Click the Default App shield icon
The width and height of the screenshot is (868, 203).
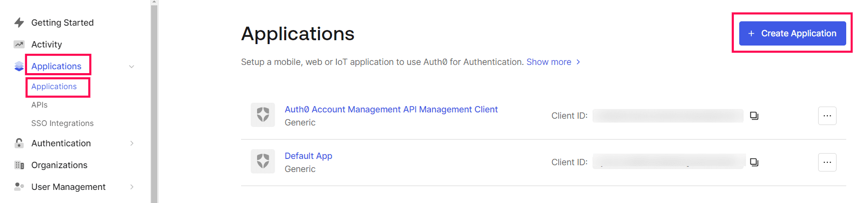[263, 161]
